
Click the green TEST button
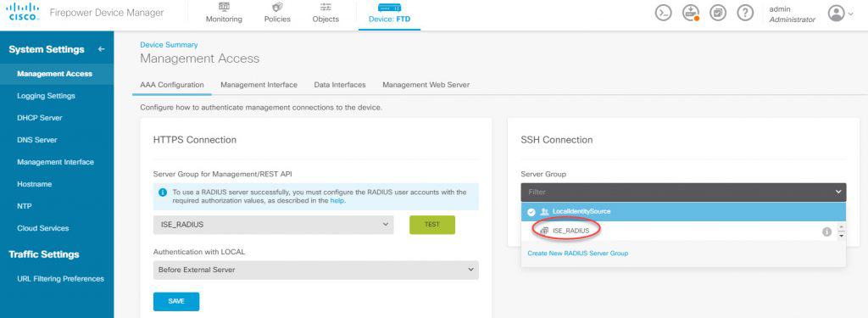click(431, 225)
